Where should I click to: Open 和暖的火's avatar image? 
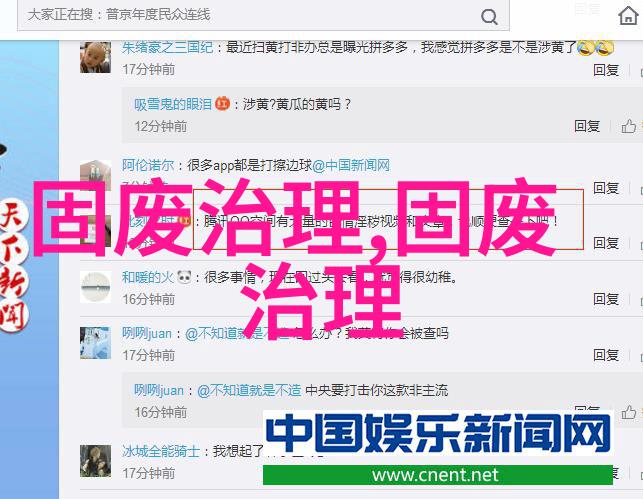95,287
